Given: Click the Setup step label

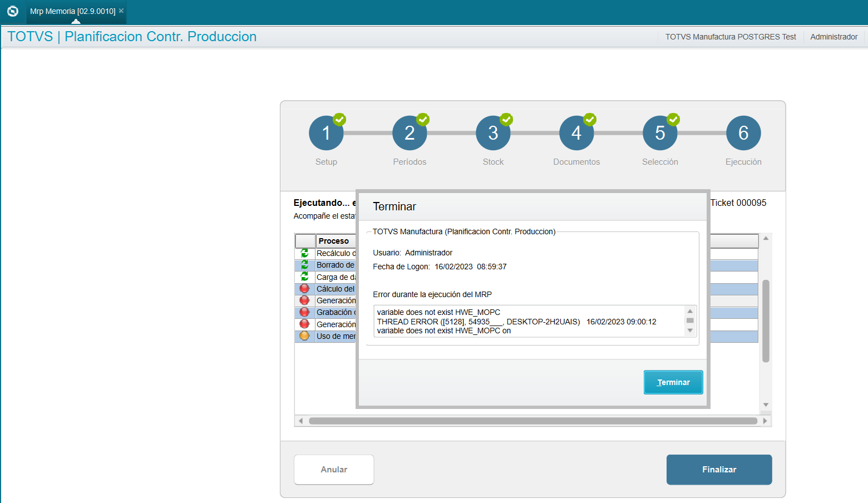Looking at the screenshot, I should point(326,162).
